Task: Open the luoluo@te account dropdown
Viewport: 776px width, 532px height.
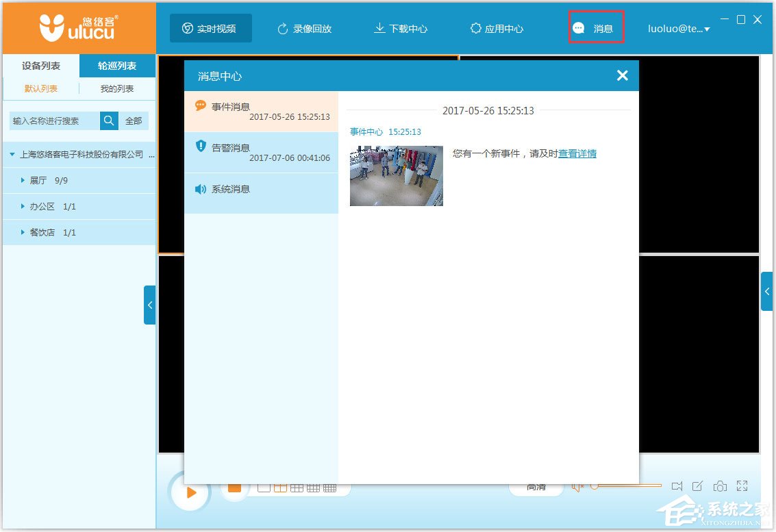Action: [678, 28]
